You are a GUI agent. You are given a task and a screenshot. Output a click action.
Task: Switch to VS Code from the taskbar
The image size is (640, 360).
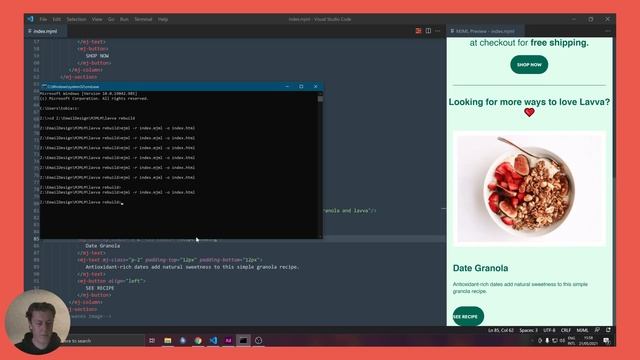point(213,340)
